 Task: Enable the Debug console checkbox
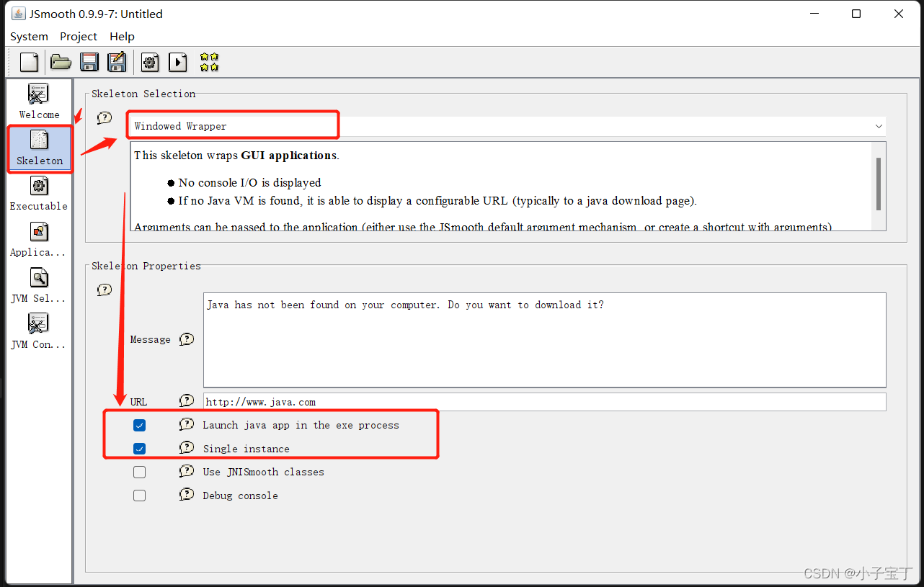point(140,496)
